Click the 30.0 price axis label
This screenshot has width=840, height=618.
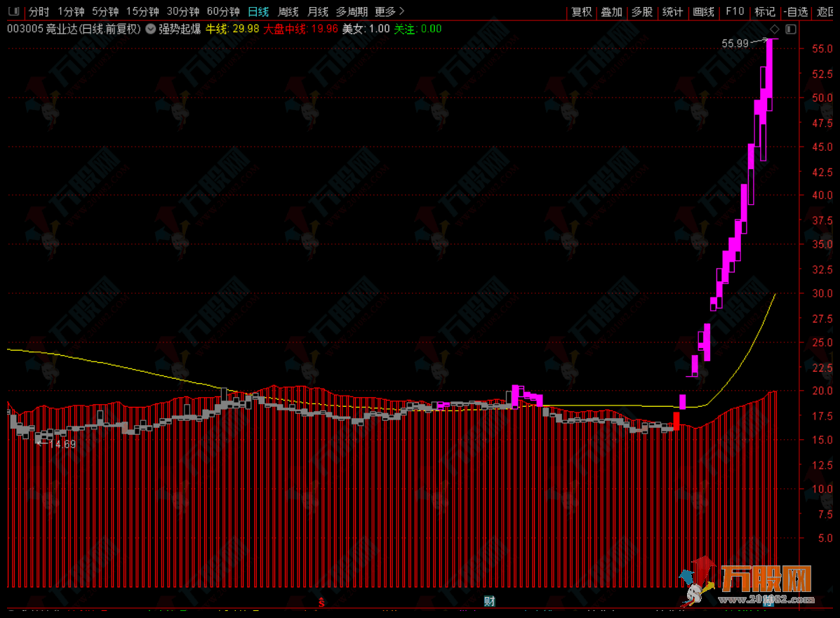822,293
